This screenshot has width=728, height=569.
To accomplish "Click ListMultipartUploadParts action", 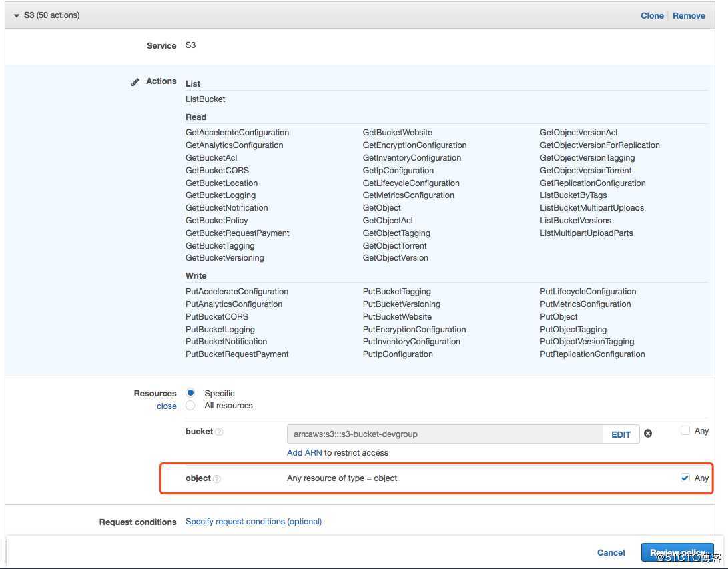I will click(587, 233).
